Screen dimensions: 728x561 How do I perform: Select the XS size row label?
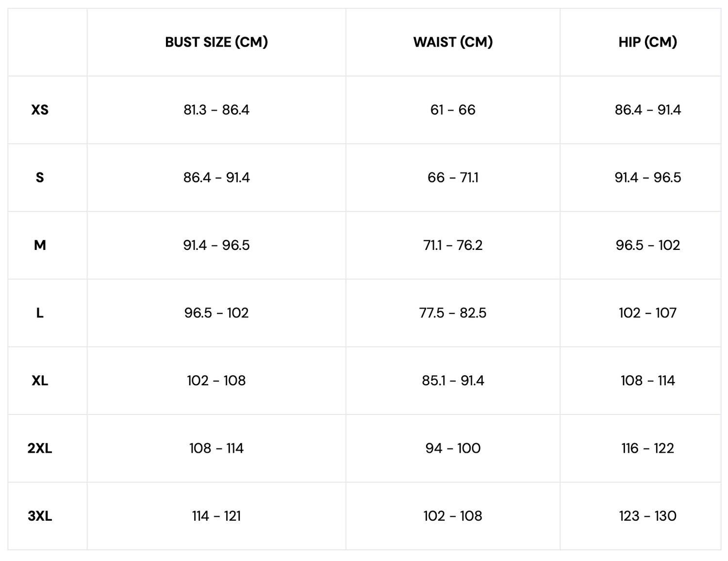[x=40, y=110]
